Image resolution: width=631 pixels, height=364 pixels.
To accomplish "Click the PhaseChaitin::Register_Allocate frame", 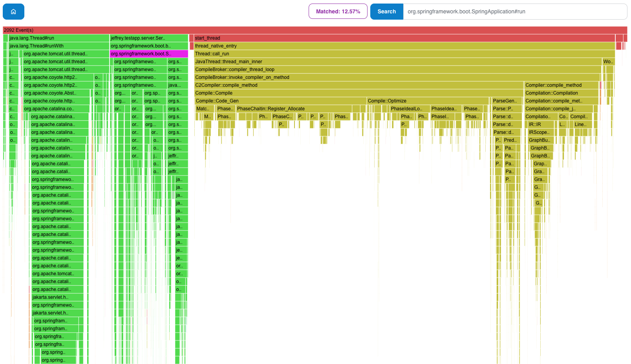I will coord(294,109).
